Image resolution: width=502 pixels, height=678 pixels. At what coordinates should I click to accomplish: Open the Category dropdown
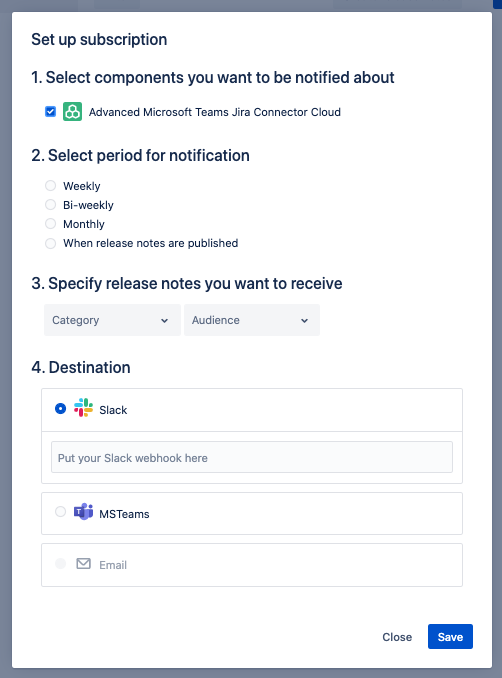tap(112, 320)
